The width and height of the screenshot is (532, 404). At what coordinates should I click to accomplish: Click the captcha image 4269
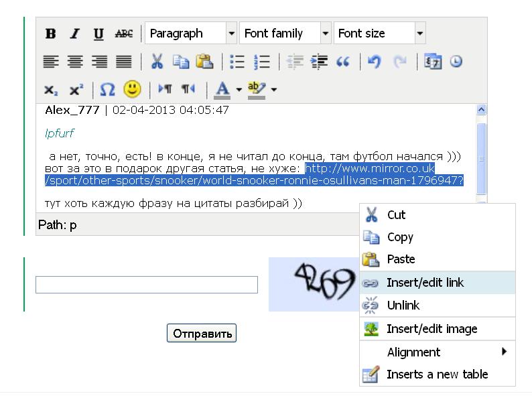[314, 284]
